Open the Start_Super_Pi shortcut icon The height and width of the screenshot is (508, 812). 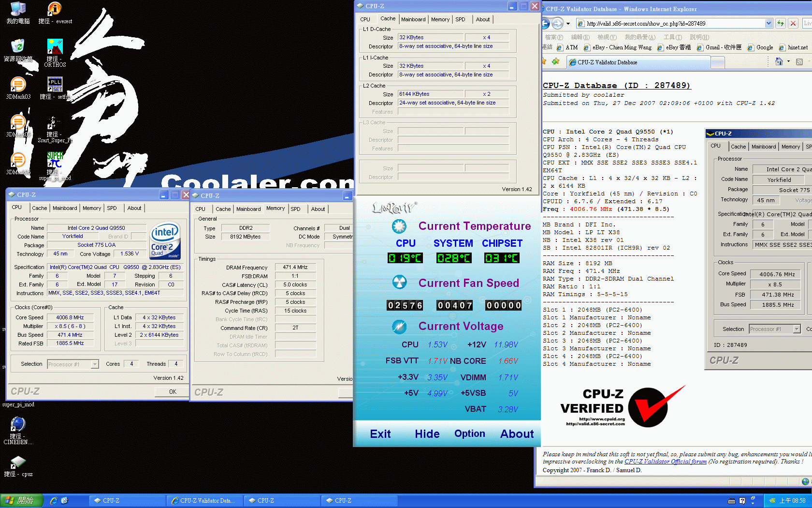click(55, 122)
